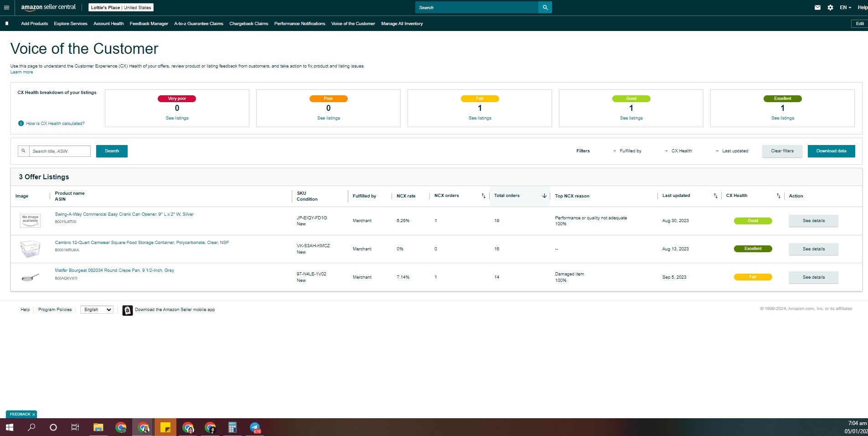Click the Help link in the footer

25,310
